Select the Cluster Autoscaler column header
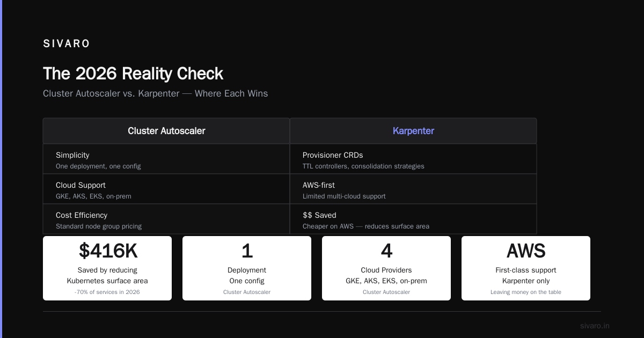Image resolution: width=644 pixels, height=338 pixels. point(166,131)
